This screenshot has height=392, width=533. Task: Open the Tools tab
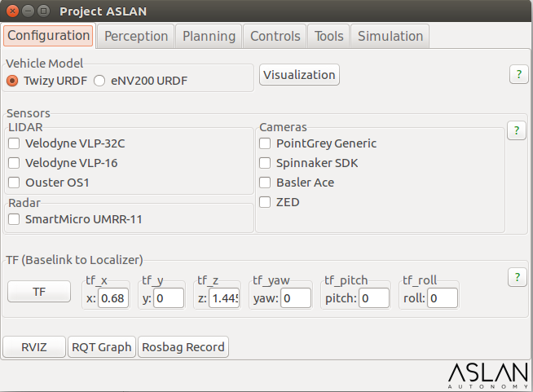click(x=328, y=37)
